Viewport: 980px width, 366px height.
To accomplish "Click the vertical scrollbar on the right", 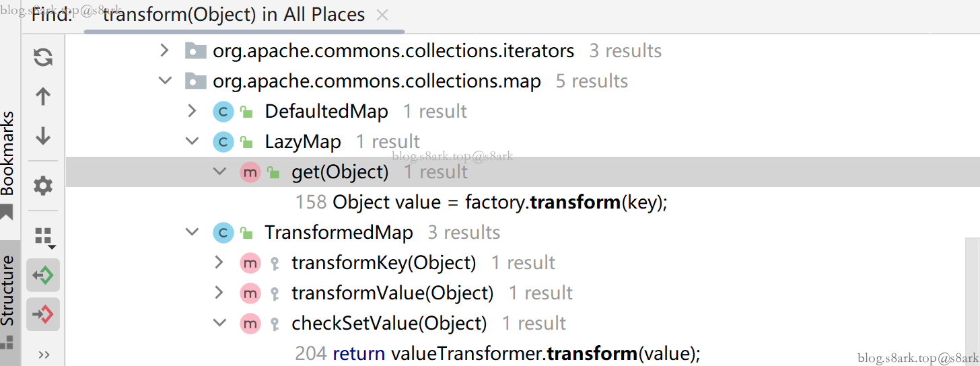I will (972, 301).
